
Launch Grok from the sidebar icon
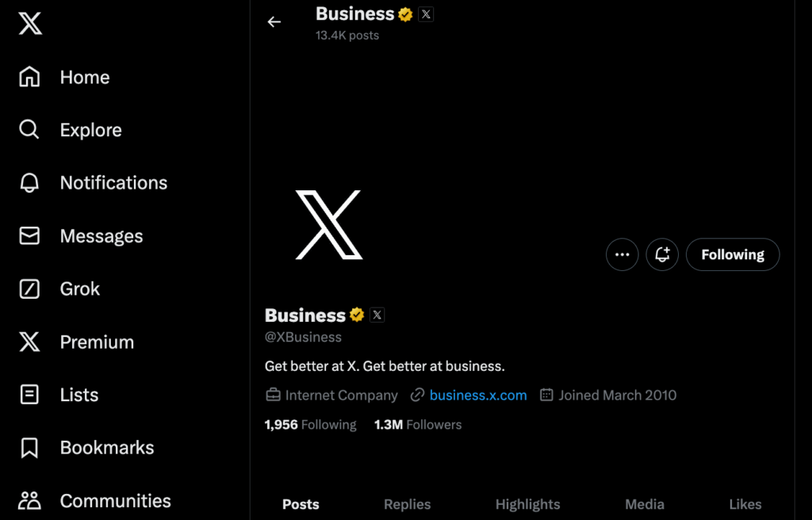coord(29,289)
